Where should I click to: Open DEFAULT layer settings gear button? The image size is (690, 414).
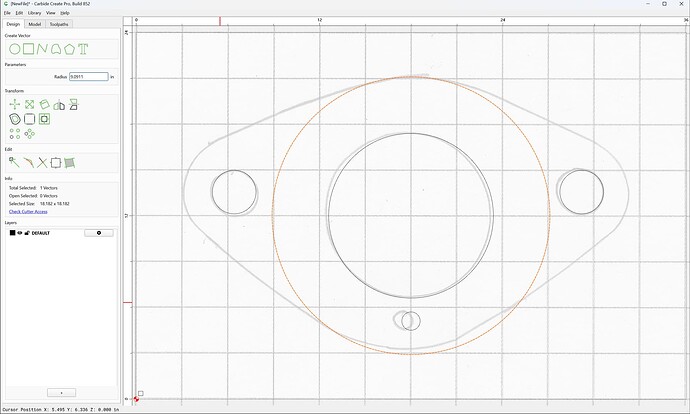(x=99, y=233)
